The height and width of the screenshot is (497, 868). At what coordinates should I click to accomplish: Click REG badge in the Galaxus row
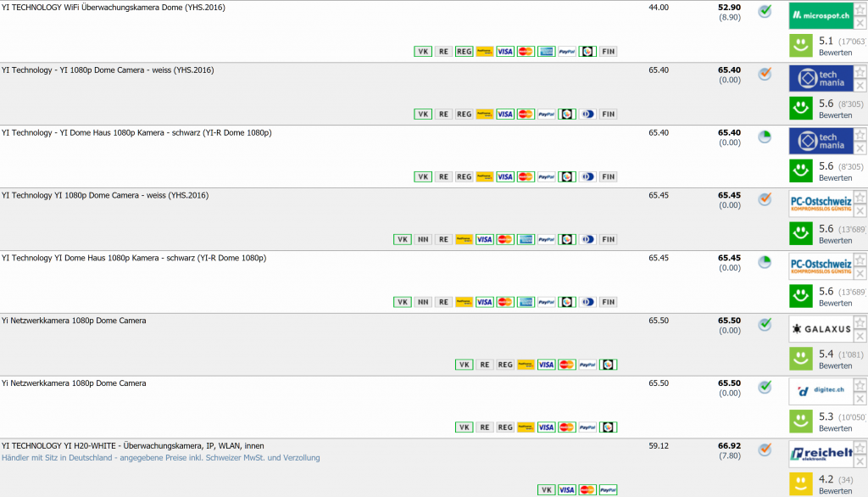pyautogui.click(x=505, y=365)
